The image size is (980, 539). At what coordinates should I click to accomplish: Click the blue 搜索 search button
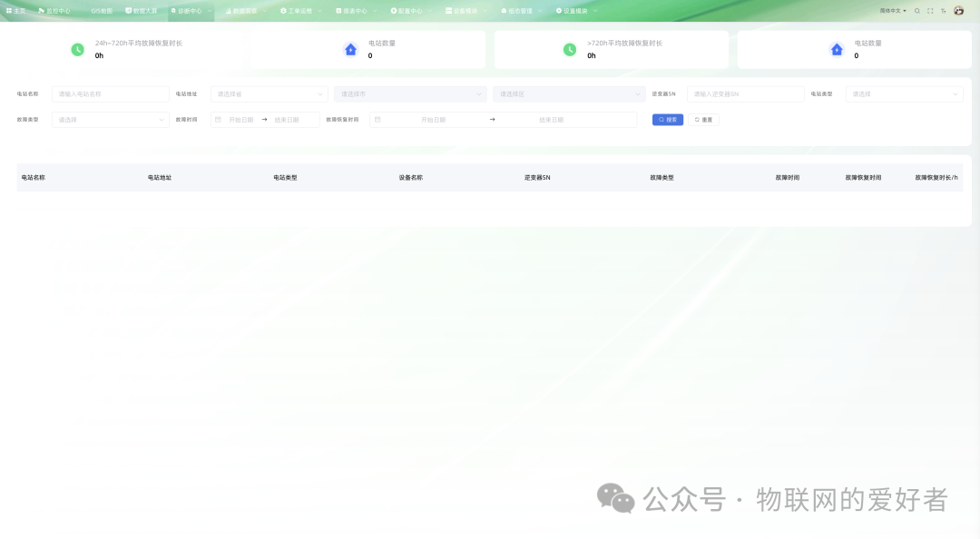[x=668, y=120]
